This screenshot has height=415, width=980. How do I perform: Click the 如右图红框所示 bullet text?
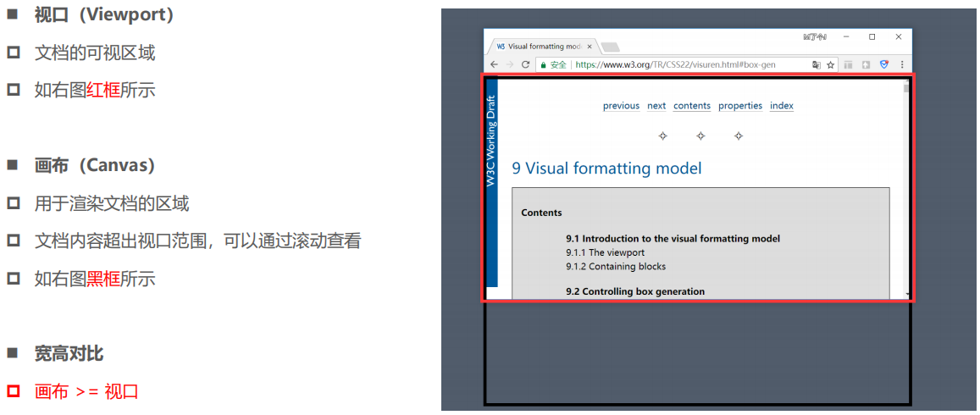(x=95, y=91)
